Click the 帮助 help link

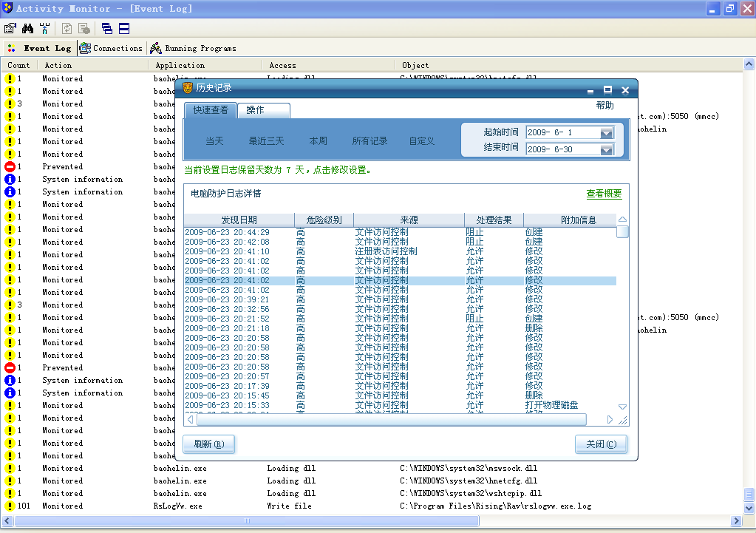coord(605,106)
